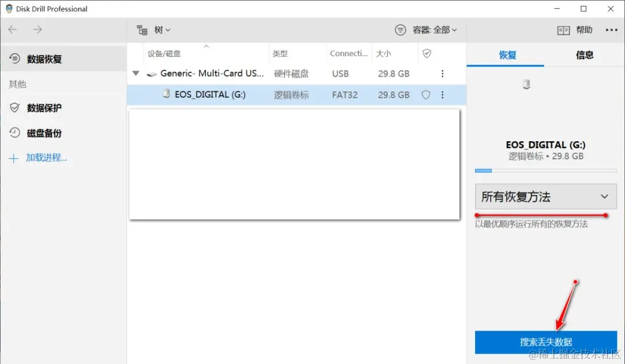
Task: Select the Generic- Multi-Card US... disk row
Action: (x=296, y=73)
